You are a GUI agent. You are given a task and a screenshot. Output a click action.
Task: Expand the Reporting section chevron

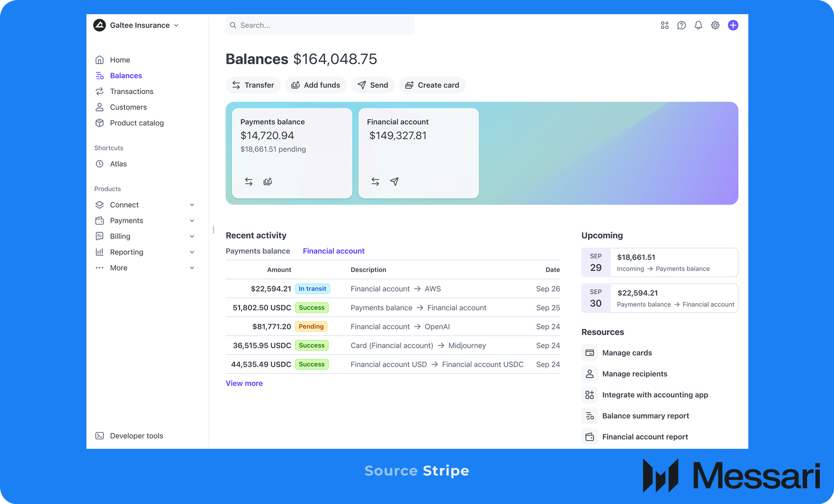point(192,252)
